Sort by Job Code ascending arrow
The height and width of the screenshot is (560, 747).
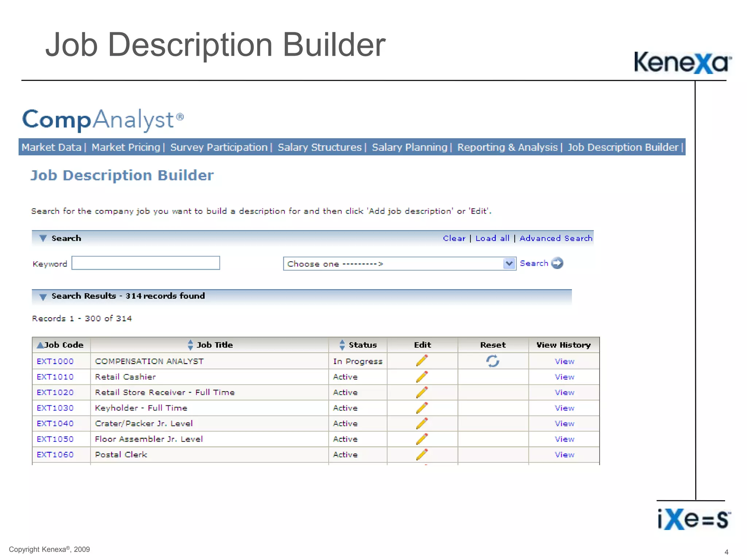(x=40, y=345)
